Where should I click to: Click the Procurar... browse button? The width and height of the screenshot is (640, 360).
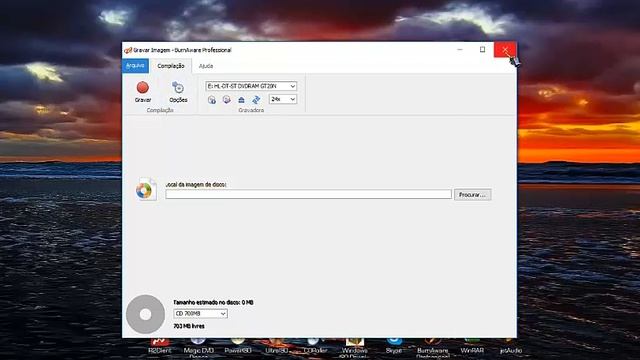click(x=472, y=195)
